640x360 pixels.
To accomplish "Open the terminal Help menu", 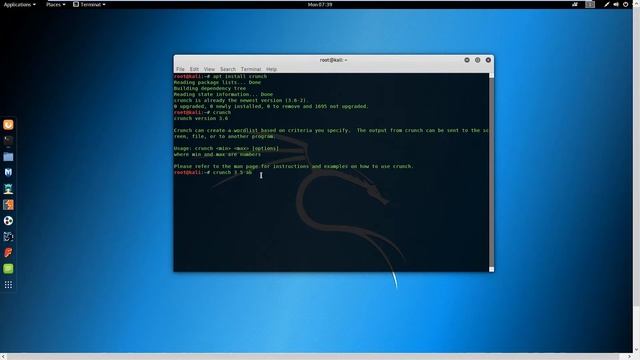I will point(271,69).
